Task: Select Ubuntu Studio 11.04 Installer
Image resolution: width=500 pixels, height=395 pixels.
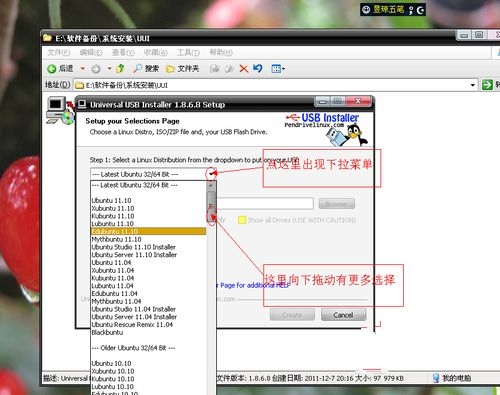Action: (x=148, y=309)
